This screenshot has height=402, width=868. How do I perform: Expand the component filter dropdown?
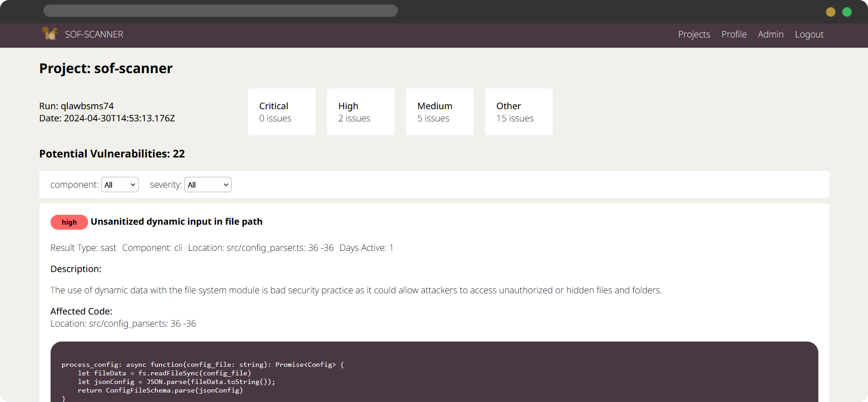tap(120, 185)
